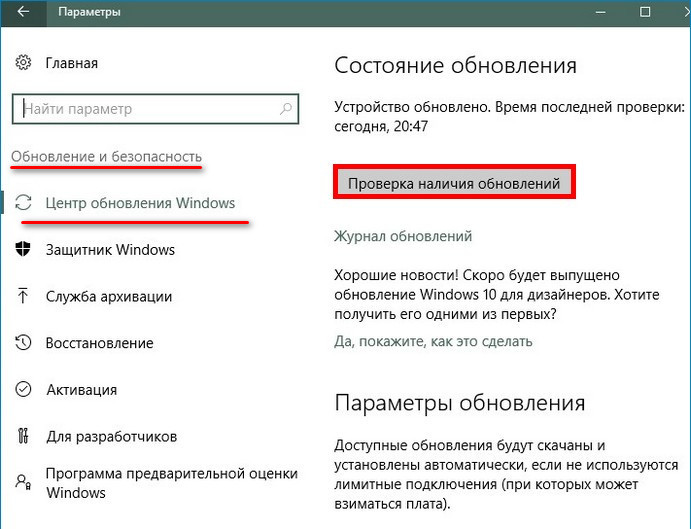Click Да, покажите, как это сделать link
This screenshot has width=691, height=529.
click(433, 342)
